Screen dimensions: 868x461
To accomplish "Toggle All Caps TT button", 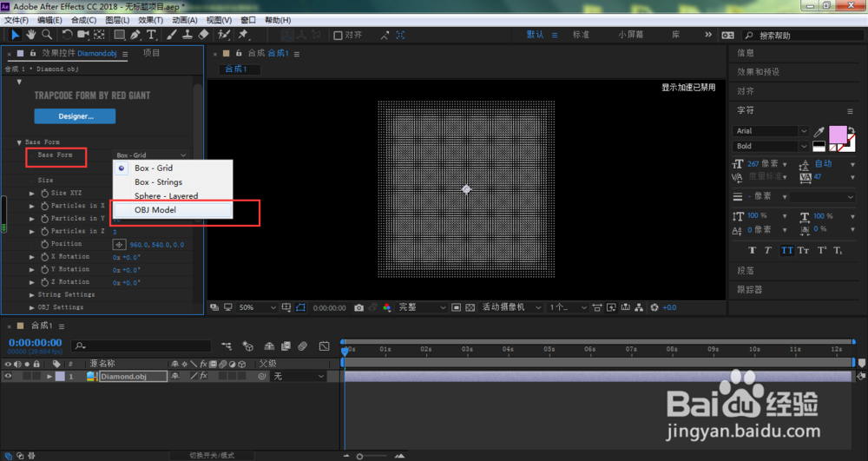I will coord(786,251).
